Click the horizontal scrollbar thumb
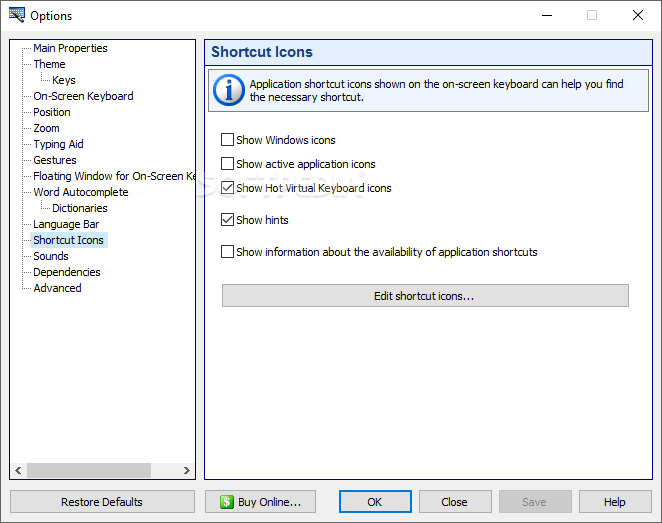This screenshot has width=662, height=523. 89,470
